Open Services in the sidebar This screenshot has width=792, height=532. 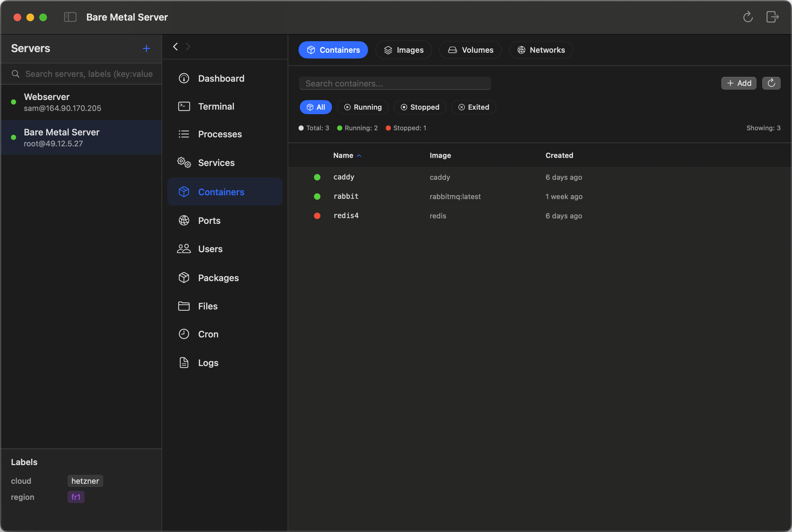pyautogui.click(x=225, y=163)
